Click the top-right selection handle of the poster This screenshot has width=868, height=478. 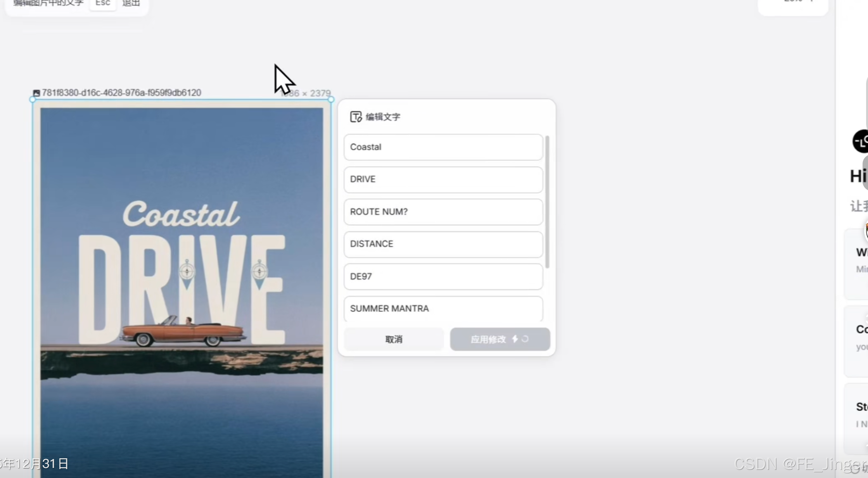click(331, 100)
